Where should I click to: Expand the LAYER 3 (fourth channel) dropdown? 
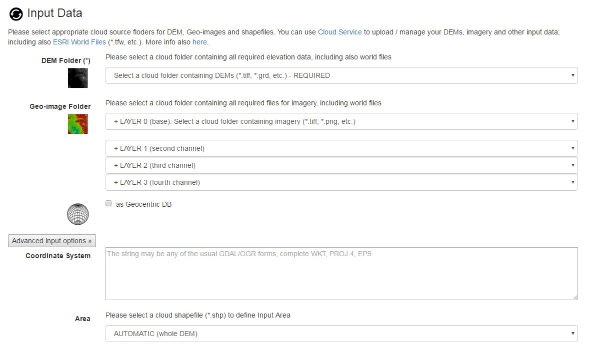(x=341, y=182)
